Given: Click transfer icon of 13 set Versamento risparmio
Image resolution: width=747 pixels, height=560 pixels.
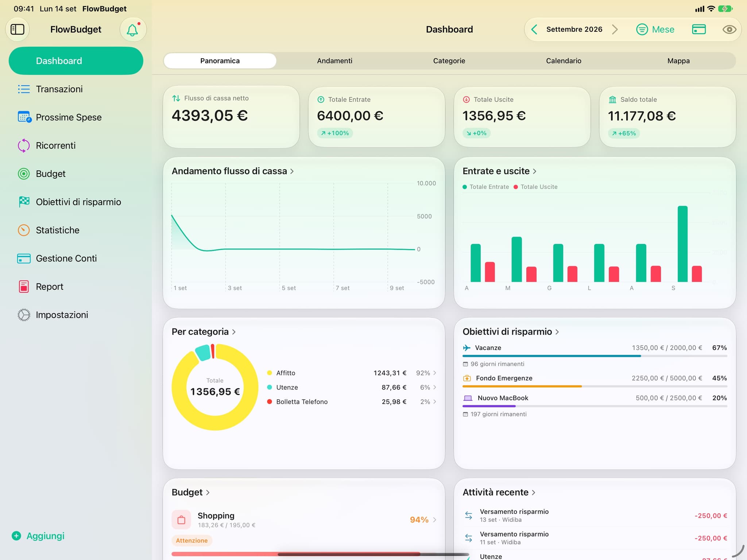Looking at the screenshot, I should pyautogui.click(x=469, y=516).
